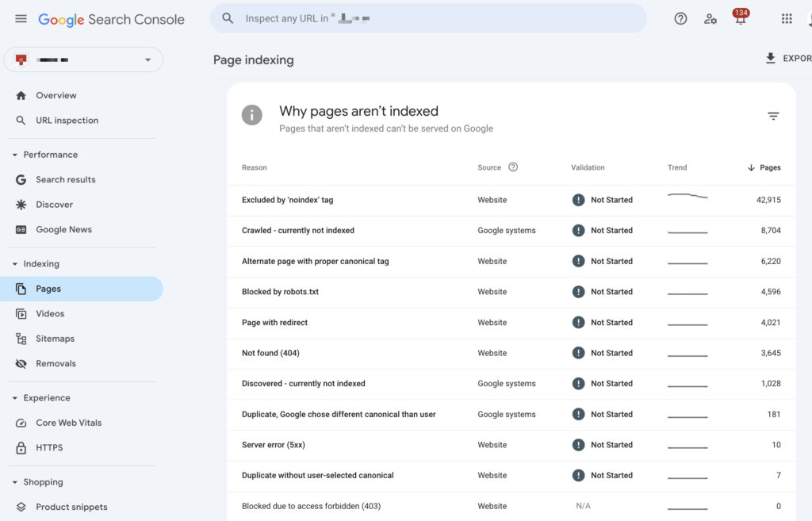This screenshot has width=812, height=521.
Task: Click the descending sort arrow on Pages column
Action: click(x=753, y=167)
